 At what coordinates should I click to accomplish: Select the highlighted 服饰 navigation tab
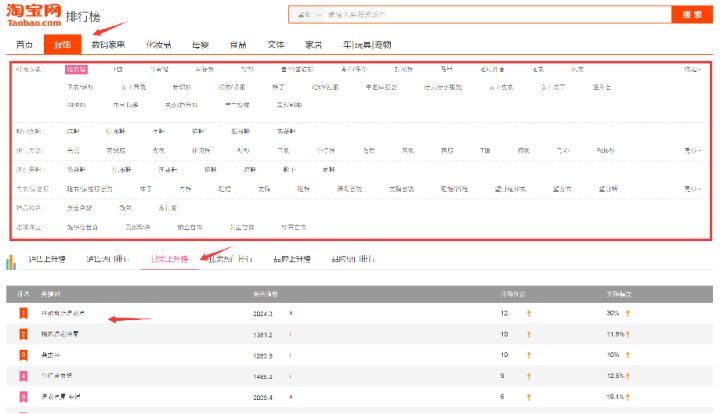[62, 46]
